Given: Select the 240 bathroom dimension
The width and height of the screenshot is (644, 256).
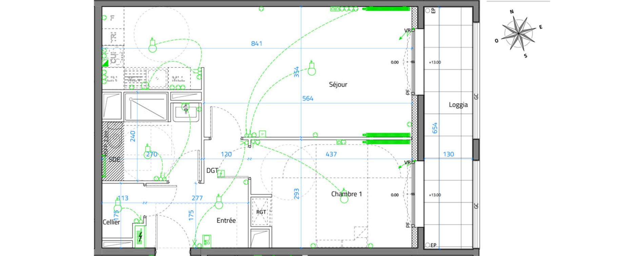Looking at the screenshot, I should (x=133, y=136).
